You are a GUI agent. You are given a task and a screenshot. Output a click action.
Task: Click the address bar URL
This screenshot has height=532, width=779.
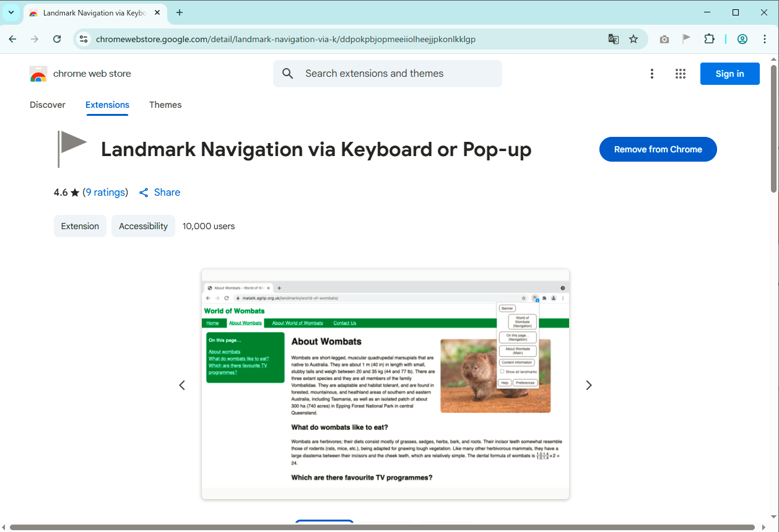[285, 39]
